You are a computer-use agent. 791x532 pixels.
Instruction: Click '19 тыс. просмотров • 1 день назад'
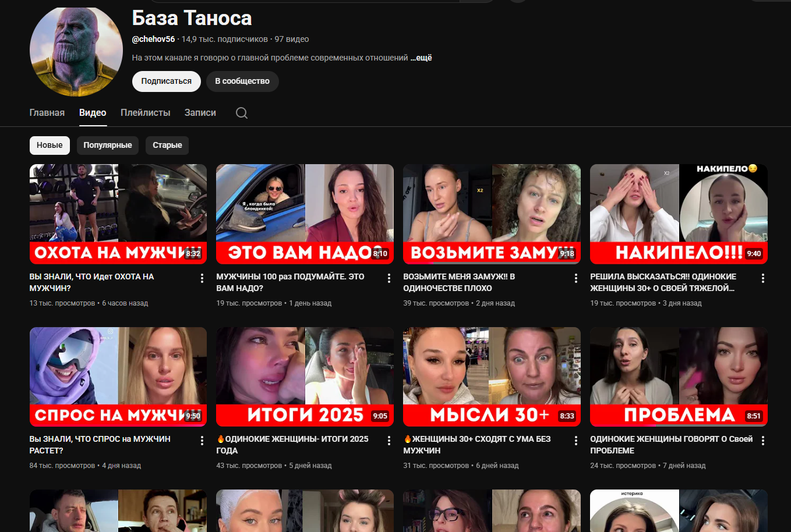(274, 303)
